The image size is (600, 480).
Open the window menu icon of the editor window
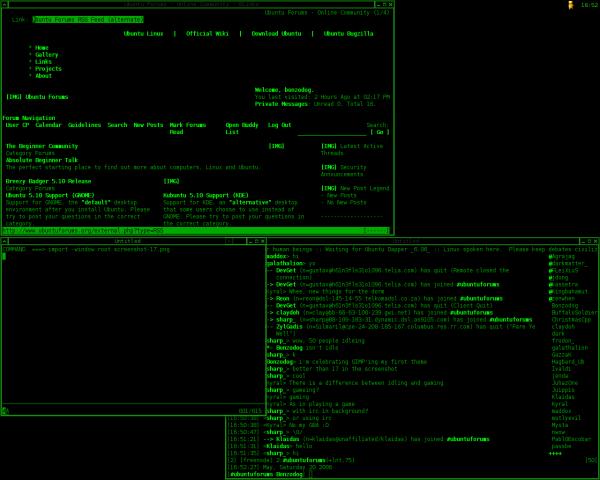[x=4, y=241]
